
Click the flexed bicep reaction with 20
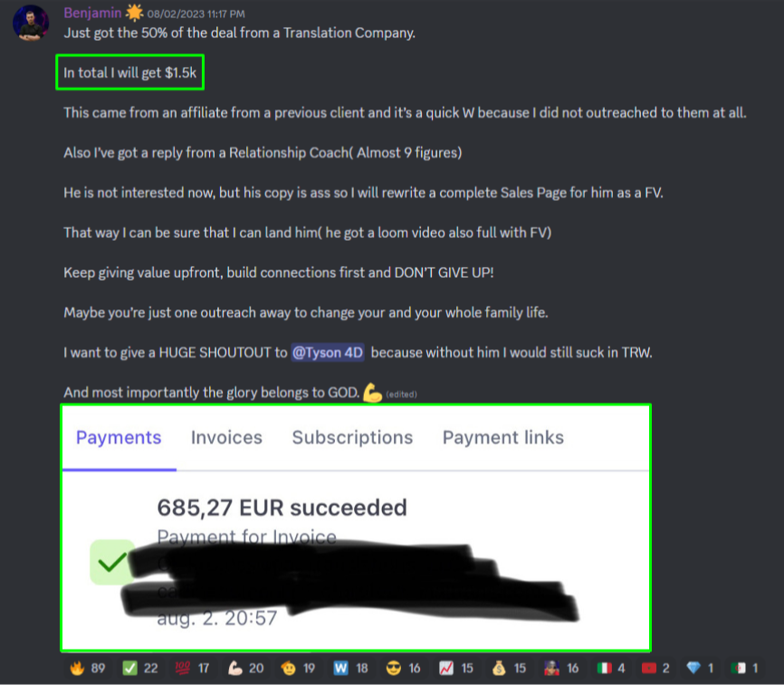[246, 668]
